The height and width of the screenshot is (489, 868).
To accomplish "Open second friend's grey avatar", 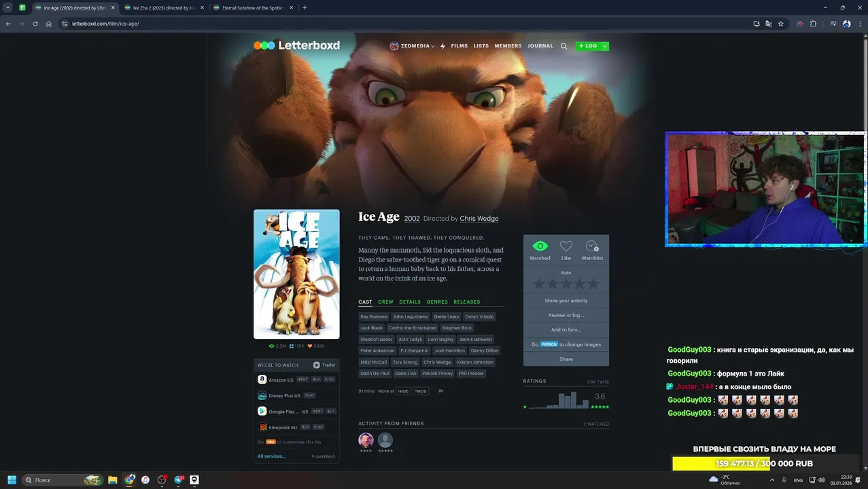I will click(x=385, y=440).
